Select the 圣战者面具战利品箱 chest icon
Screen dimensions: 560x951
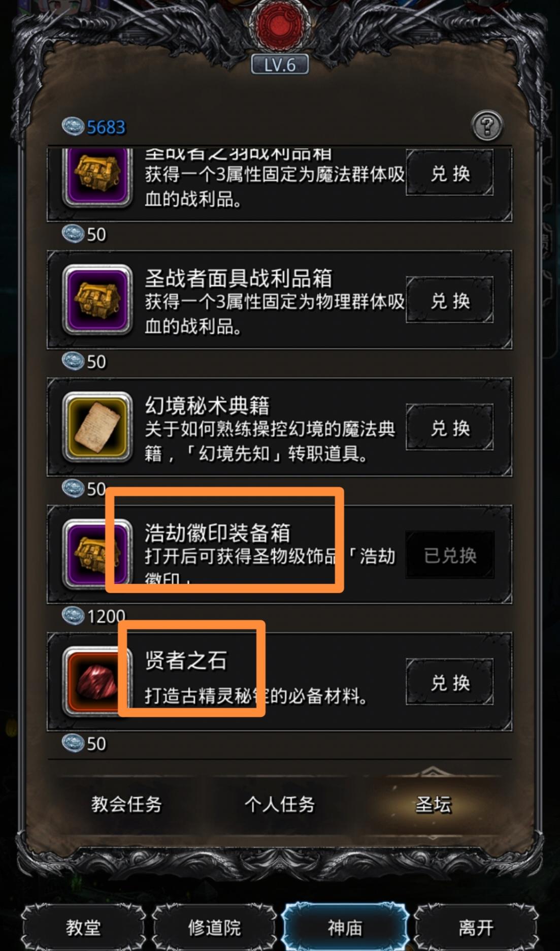point(97,300)
